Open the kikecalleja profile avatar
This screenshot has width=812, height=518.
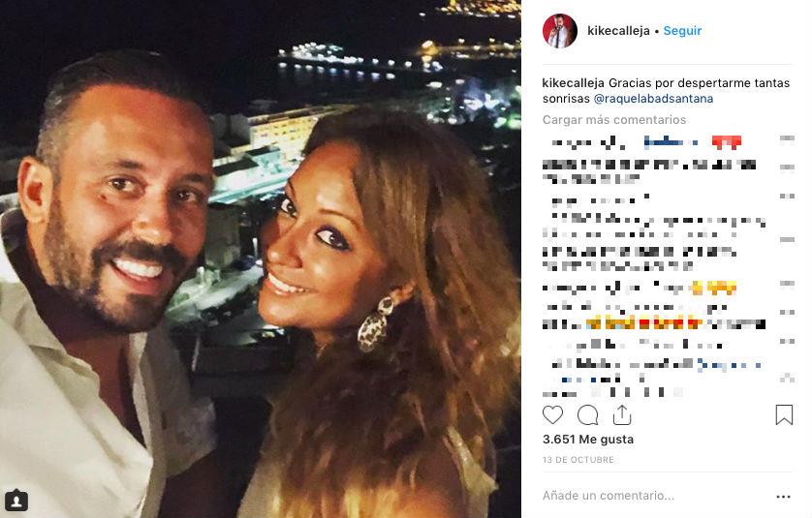pos(560,31)
